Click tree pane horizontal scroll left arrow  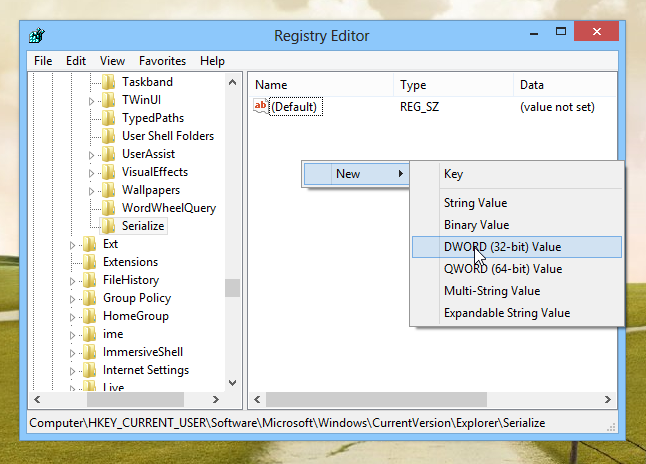(37, 399)
